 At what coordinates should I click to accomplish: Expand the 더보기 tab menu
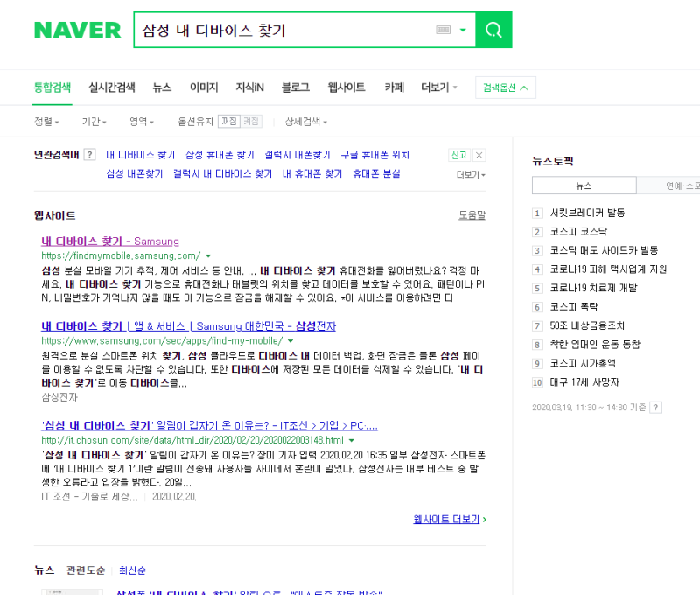pos(439,87)
